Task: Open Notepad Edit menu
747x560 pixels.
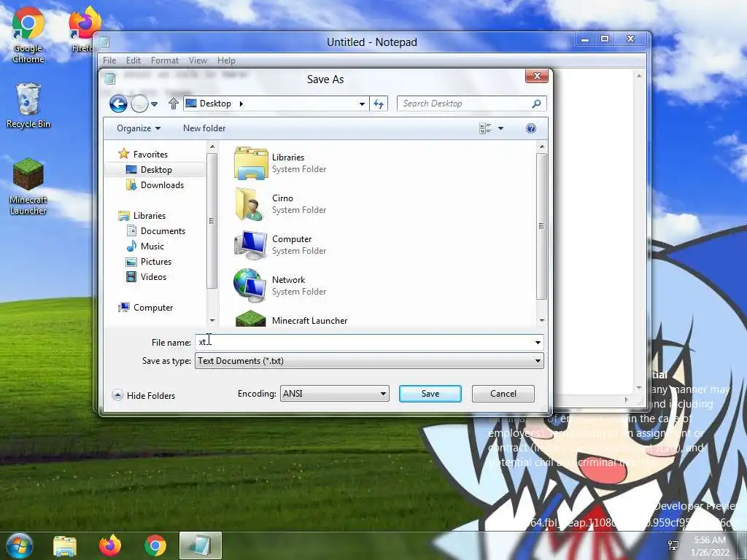Action: click(133, 61)
